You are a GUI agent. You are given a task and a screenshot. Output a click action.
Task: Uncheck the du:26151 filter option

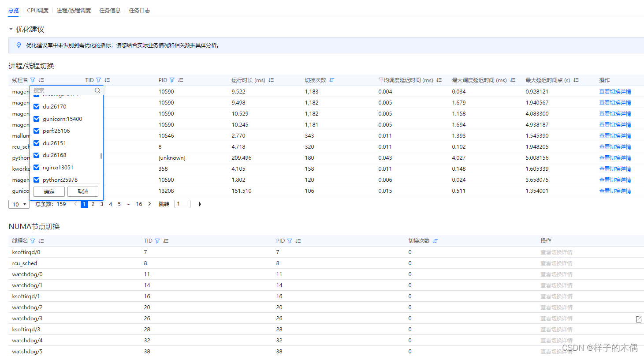pos(37,143)
